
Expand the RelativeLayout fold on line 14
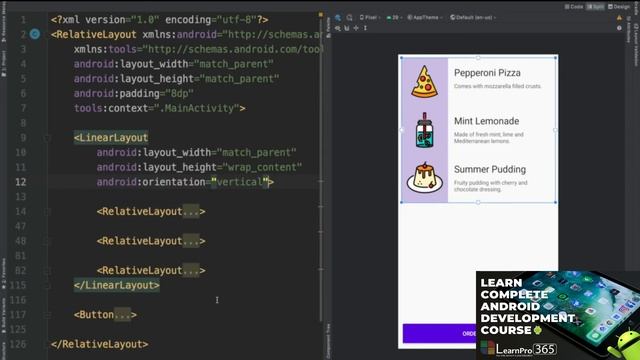click(47, 212)
